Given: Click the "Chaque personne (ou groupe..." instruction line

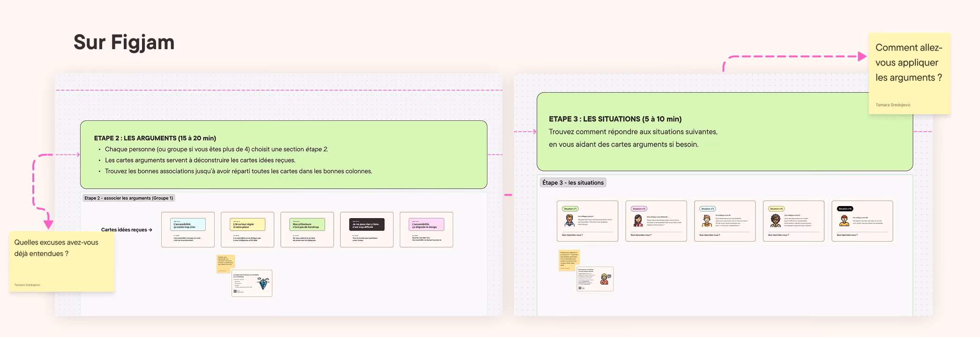Looking at the screenshot, I should click(x=216, y=149).
